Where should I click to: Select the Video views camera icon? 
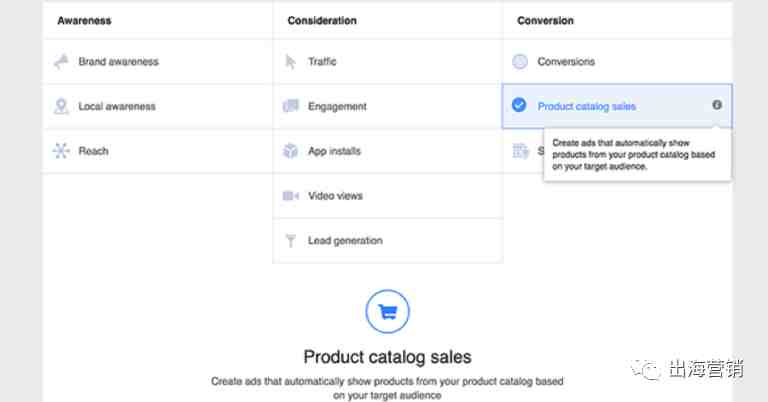[290, 196]
